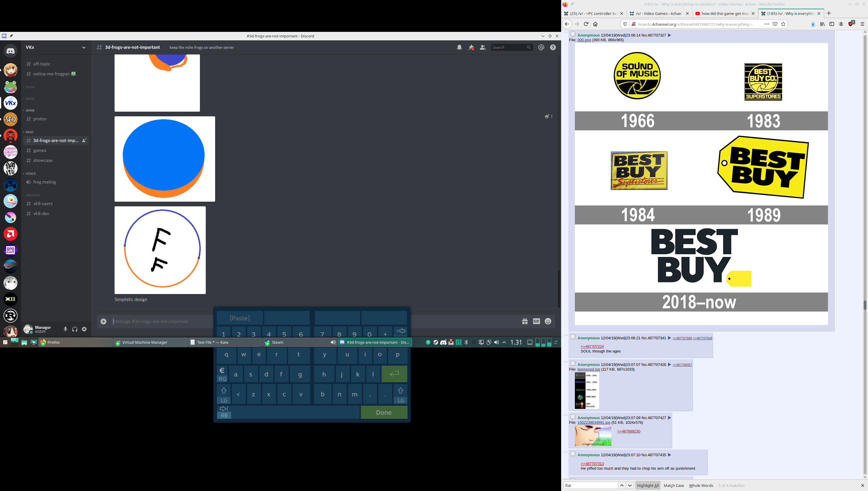Screen dimensions: 868x491
Task: Switch to Virtual Machine Manager in taskbar
Action: [151, 342]
